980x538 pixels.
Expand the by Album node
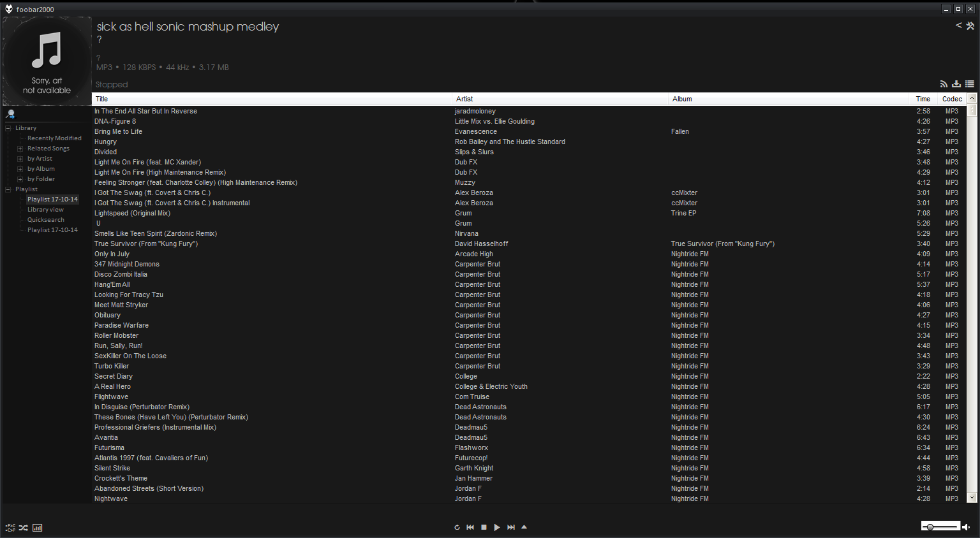click(20, 169)
